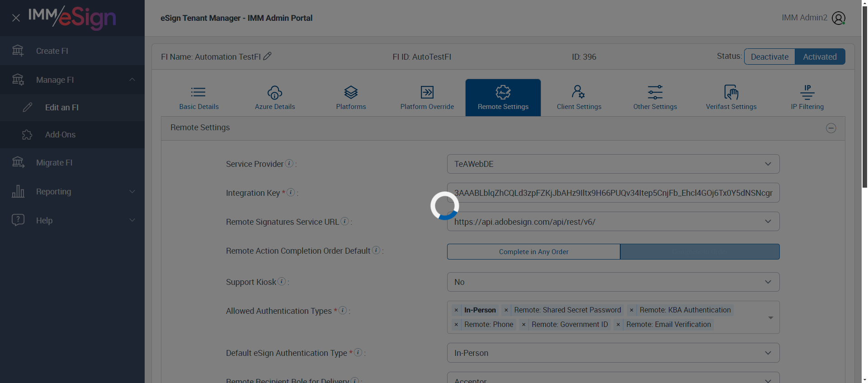This screenshot has width=868, height=383.
Task: Expand the Reporting submenu chevron
Action: coord(132,191)
